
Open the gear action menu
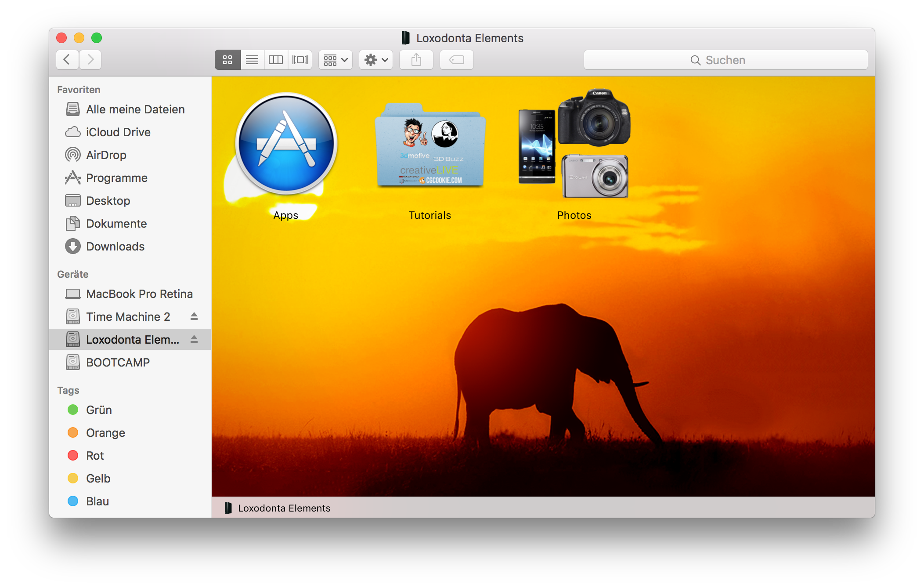[376, 60]
